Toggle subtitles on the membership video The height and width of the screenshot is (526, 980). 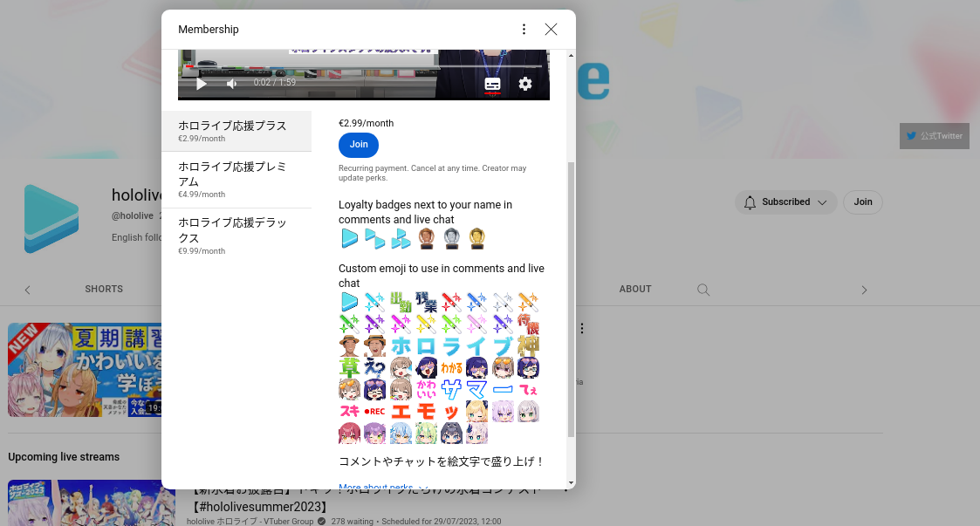click(492, 84)
